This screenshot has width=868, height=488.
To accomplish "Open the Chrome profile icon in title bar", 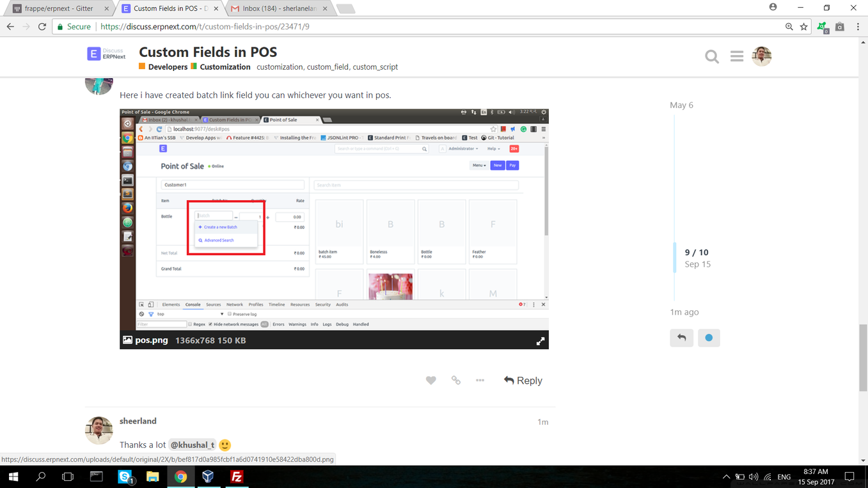I will point(773,8).
